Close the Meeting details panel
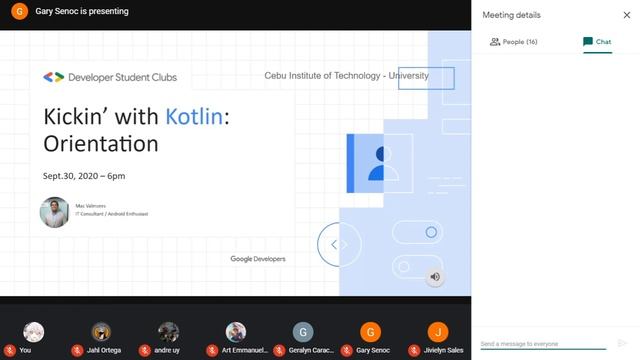This screenshot has height=360, width=640. pyautogui.click(x=627, y=15)
